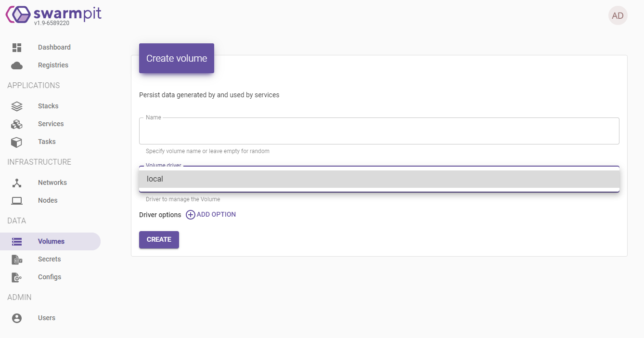644x338 pixels.
Task: Click the DATA section header
Action: coord(17,221)
